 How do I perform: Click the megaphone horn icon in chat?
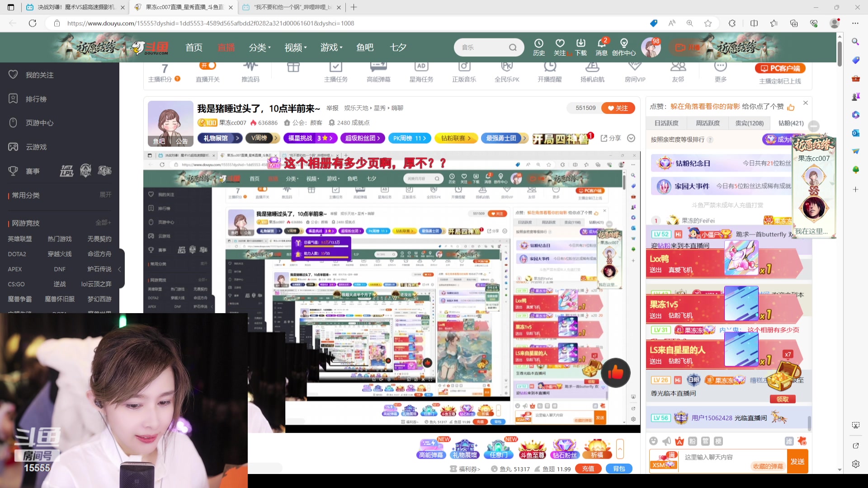(x=666, y=441)
